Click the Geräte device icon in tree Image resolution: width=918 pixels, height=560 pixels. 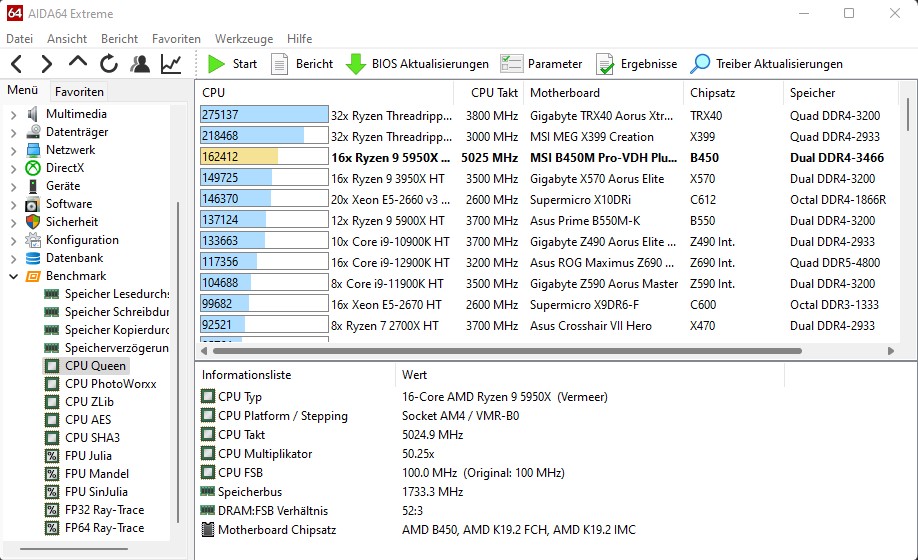coord(33,186)
